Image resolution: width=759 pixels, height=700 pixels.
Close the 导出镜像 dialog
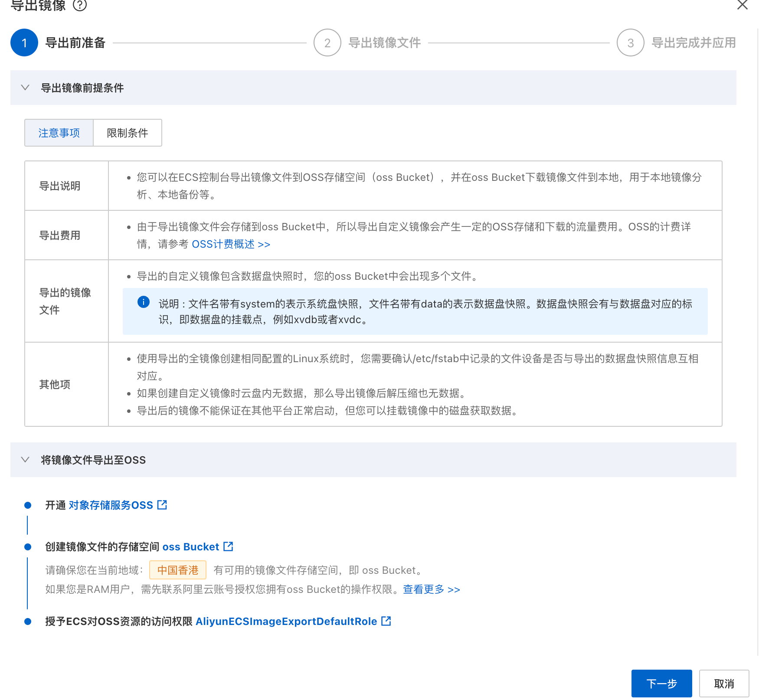743,5
